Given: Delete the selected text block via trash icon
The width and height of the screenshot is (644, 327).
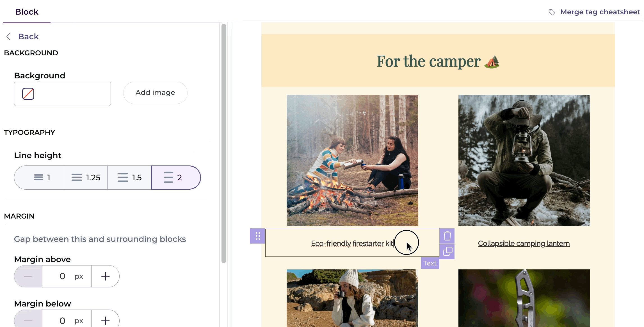Looking at the screenshot, I should 447,236.
